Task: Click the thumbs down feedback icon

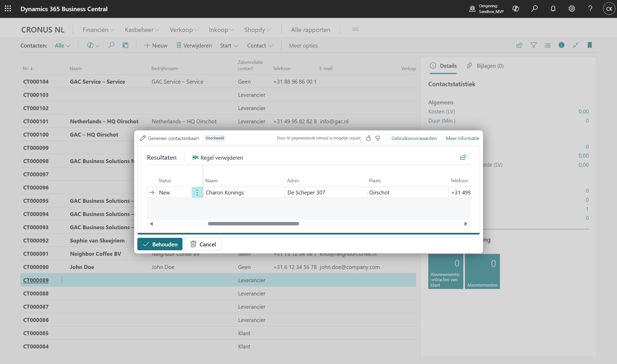Action: (x=378, y=138)
